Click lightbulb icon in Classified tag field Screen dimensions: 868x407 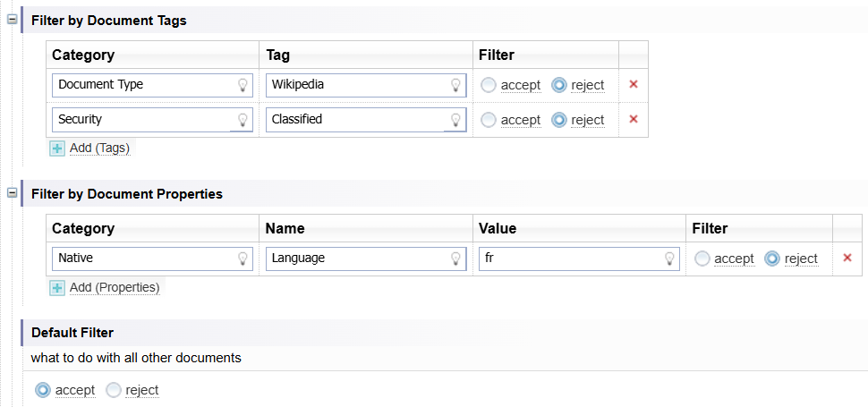pos(455,120)
